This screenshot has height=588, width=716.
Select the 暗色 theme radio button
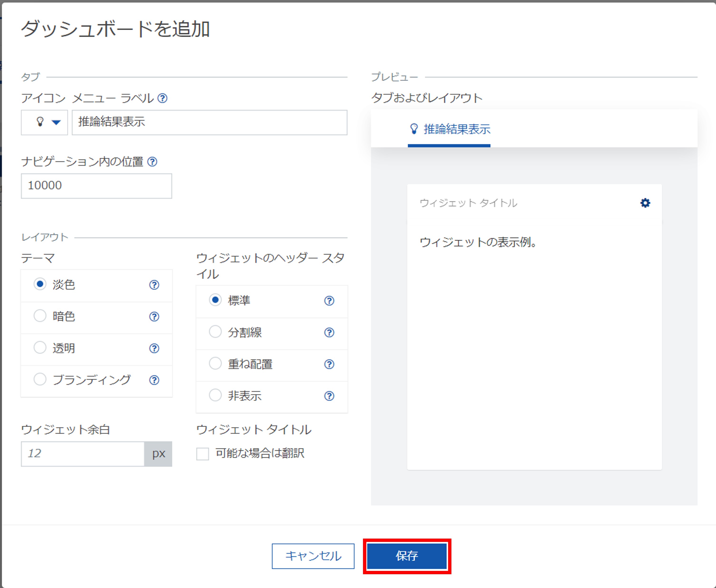tap(40, 316)
